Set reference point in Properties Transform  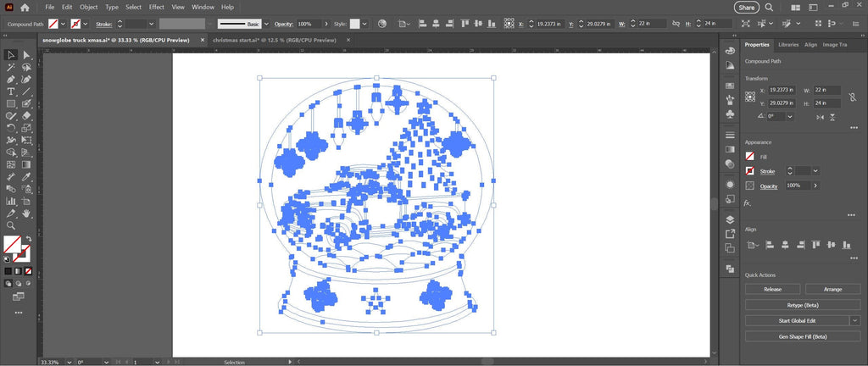click(x=750, y=97)
